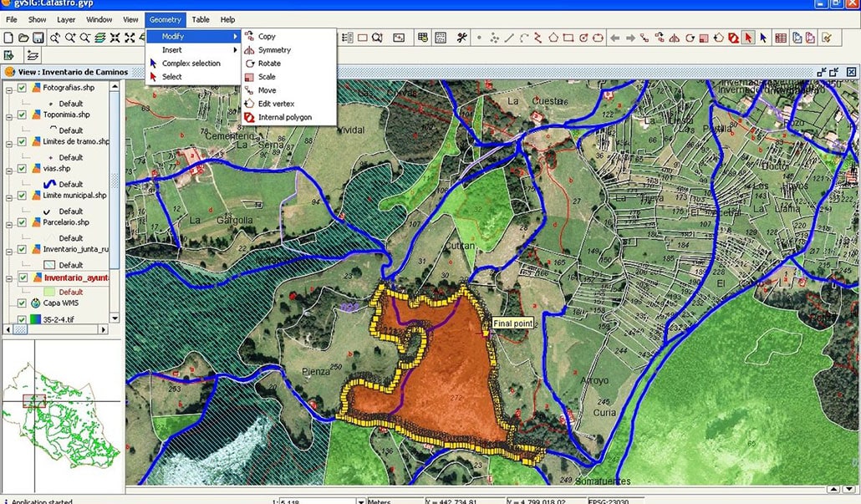The image size is (861, 504).
Task: Select the Point drawing tool
Action: click(479, 38)
